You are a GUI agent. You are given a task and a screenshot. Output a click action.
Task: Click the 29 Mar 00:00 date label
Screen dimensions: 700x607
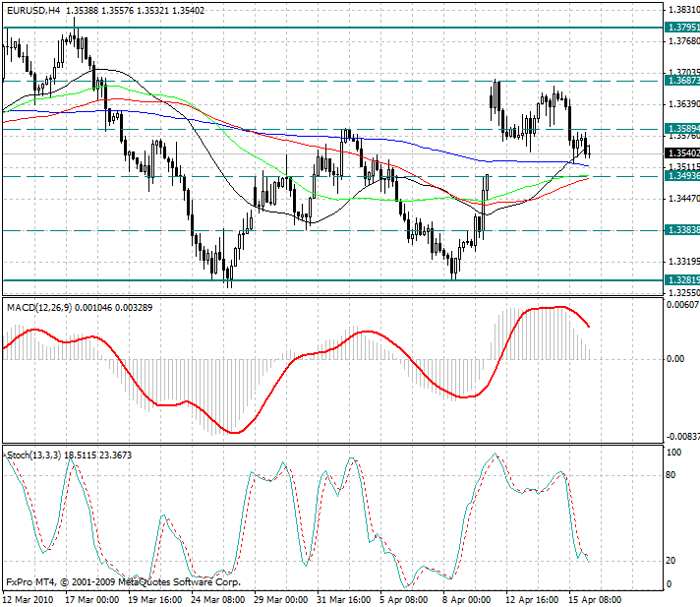(281, 599)
